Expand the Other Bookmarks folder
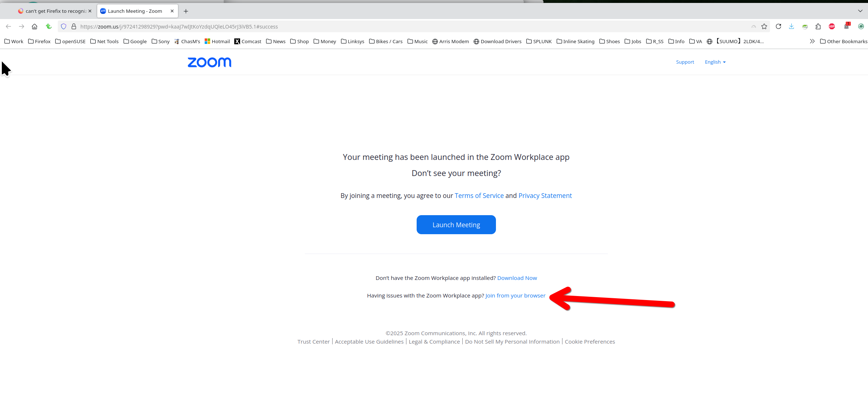Screen dimensions: 868x393 click(x=844, y=41)
